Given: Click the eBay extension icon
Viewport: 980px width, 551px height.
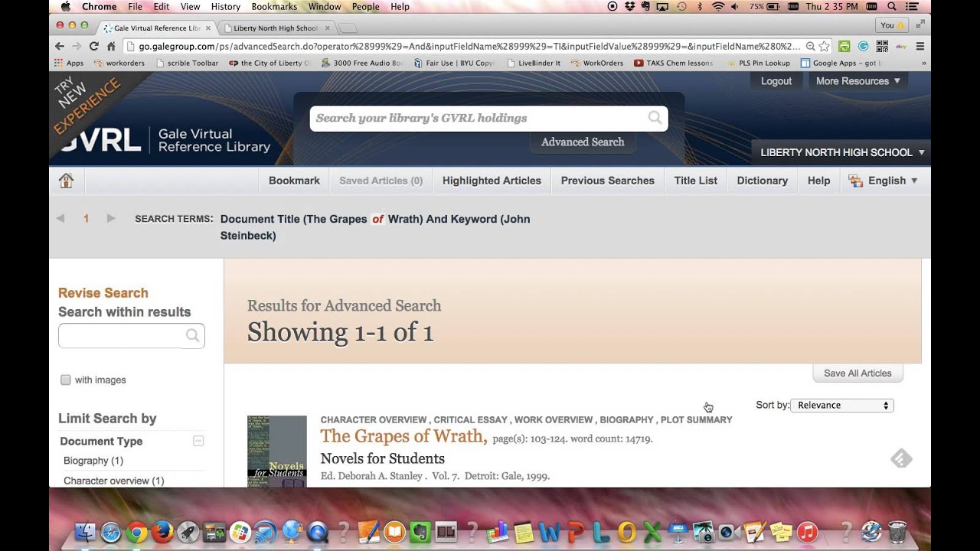Looking at the screenshot, I should (901, 46).
